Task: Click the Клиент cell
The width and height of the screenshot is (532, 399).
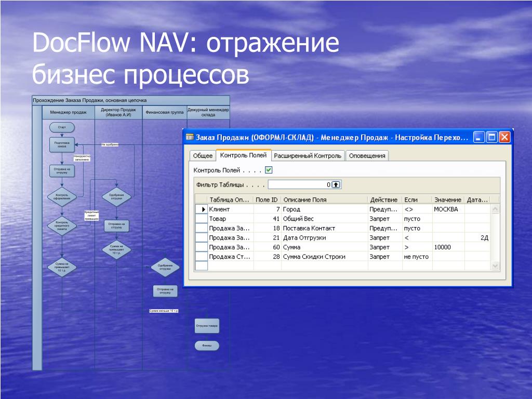Action: click(x=231, y=209)
